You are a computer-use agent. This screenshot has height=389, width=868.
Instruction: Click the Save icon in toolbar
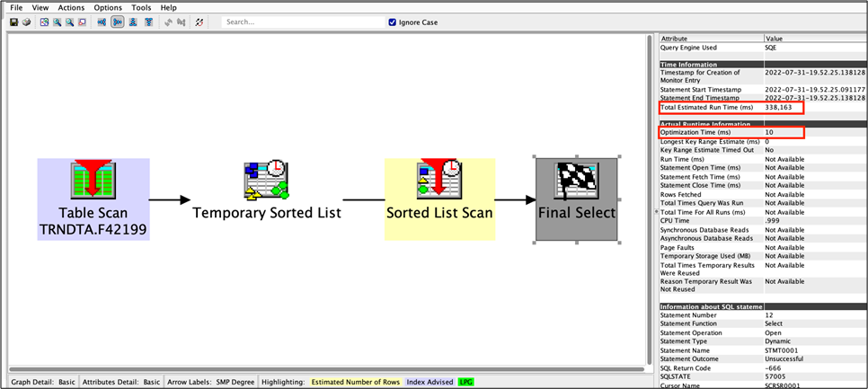pyautogui.click(x=14, y=22)
